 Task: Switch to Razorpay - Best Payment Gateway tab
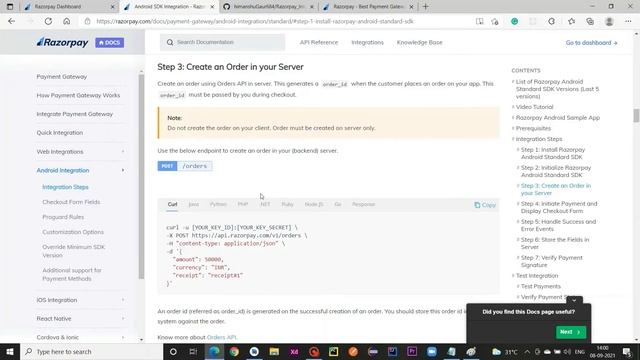(368, 7)
